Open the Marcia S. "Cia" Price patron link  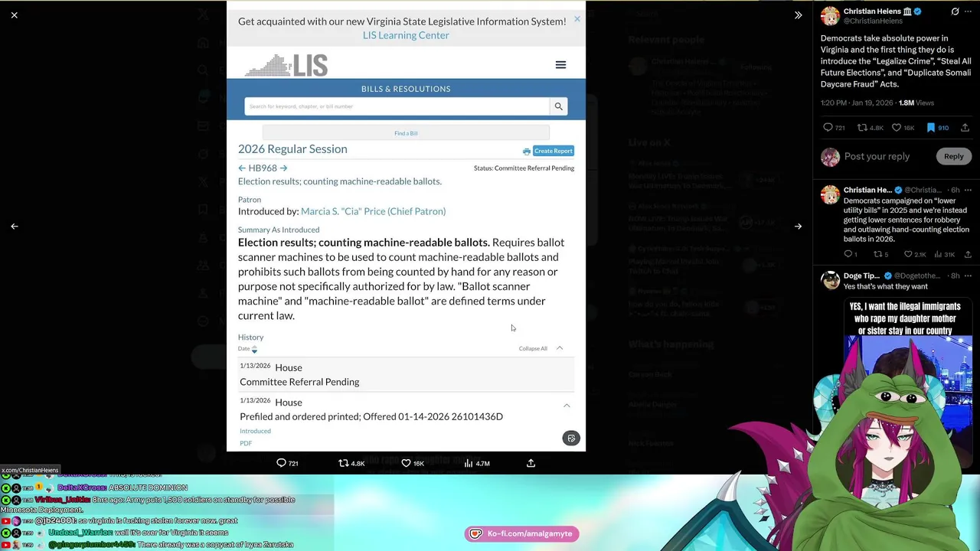(373, 211)
